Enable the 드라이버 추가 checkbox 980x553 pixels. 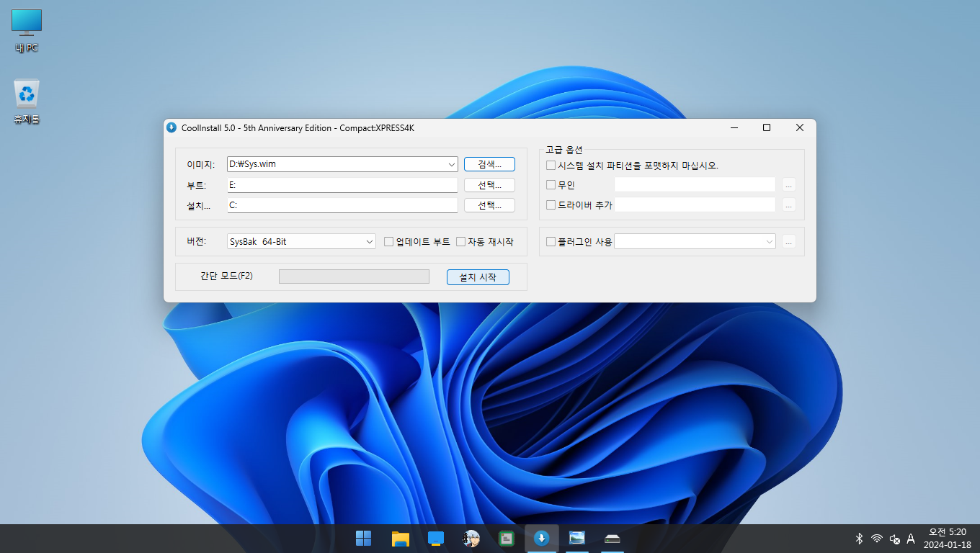551,205
